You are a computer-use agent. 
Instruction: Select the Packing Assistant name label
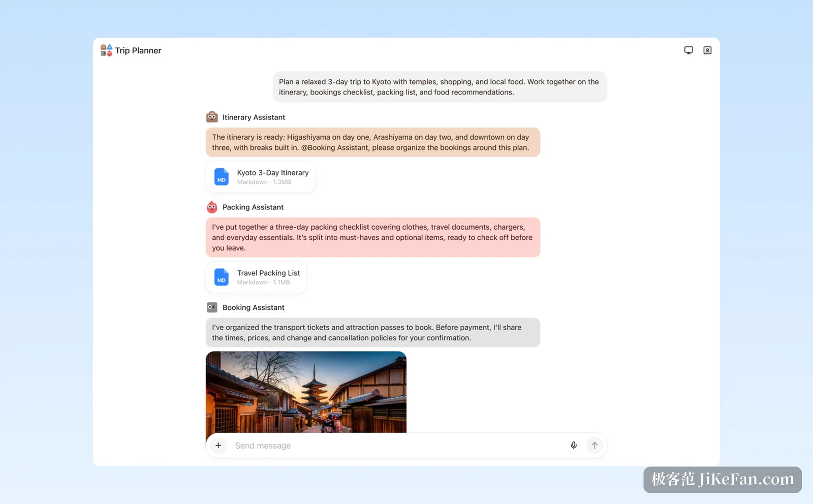tap(253, 207)
